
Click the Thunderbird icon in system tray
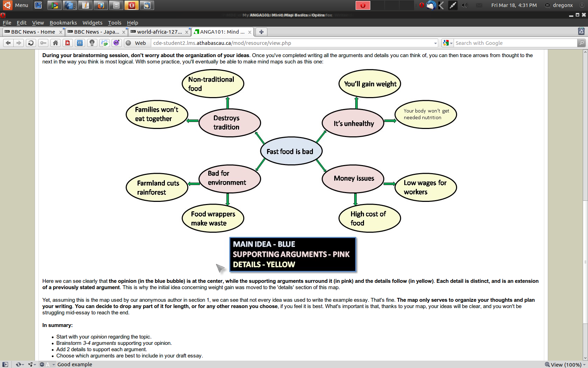[x=431, y=5]
